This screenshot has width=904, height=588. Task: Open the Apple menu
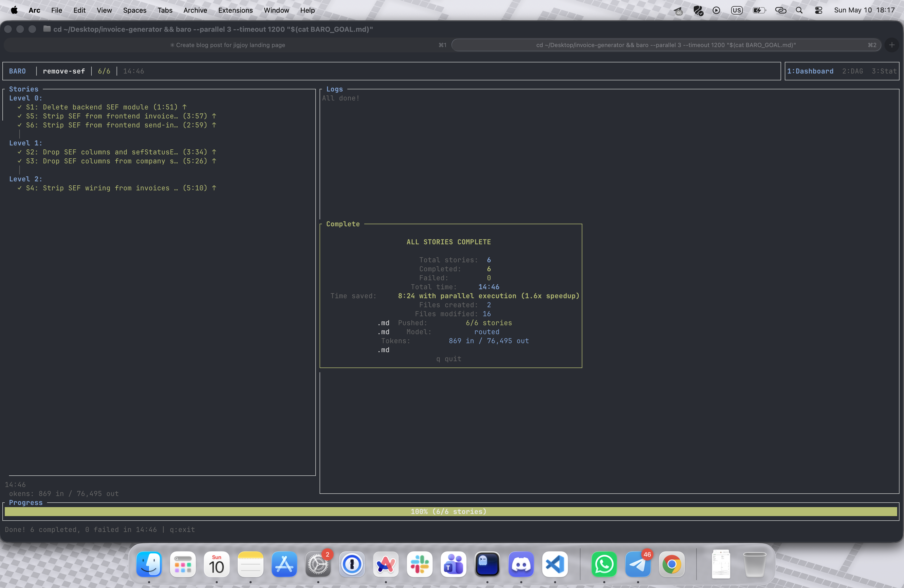(x=14, y=10)
